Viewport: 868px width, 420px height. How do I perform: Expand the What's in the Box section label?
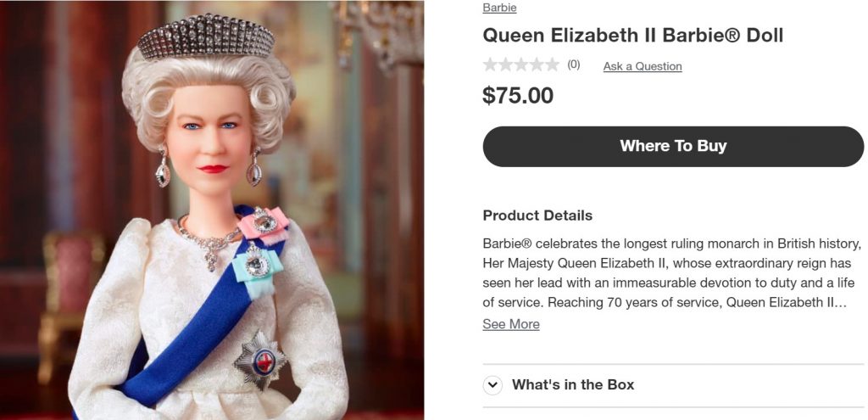(573, 385)
